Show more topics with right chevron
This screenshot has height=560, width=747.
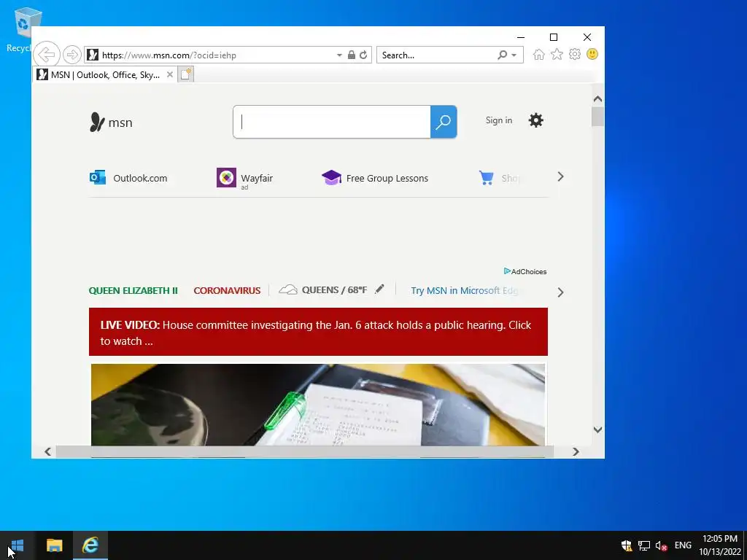(560, 292)
